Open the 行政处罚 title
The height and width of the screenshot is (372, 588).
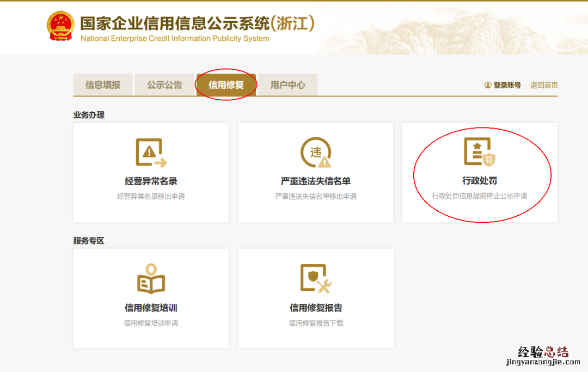[x=480, y=181]
